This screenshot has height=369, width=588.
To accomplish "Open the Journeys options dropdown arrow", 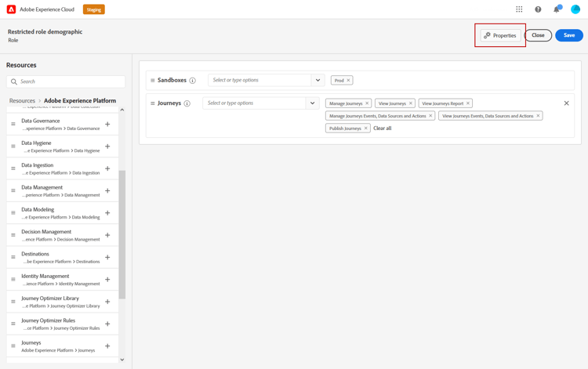I will 312,103.
